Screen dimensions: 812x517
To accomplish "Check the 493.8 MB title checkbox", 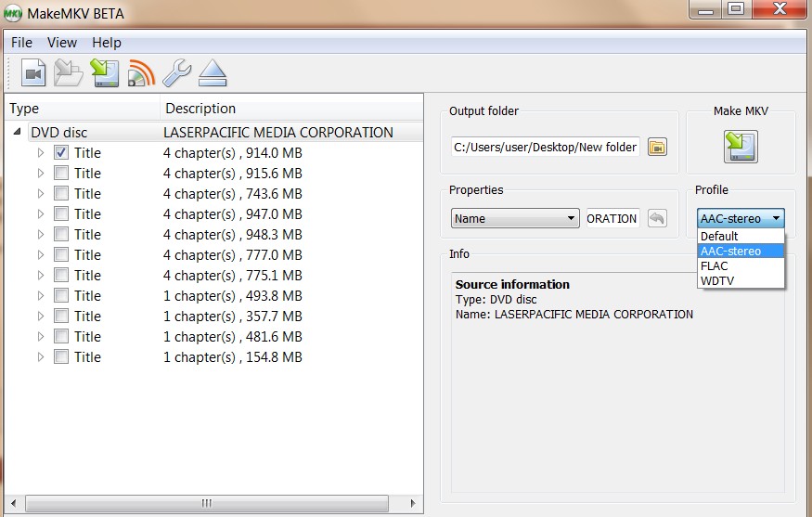I will pos(61,296).
